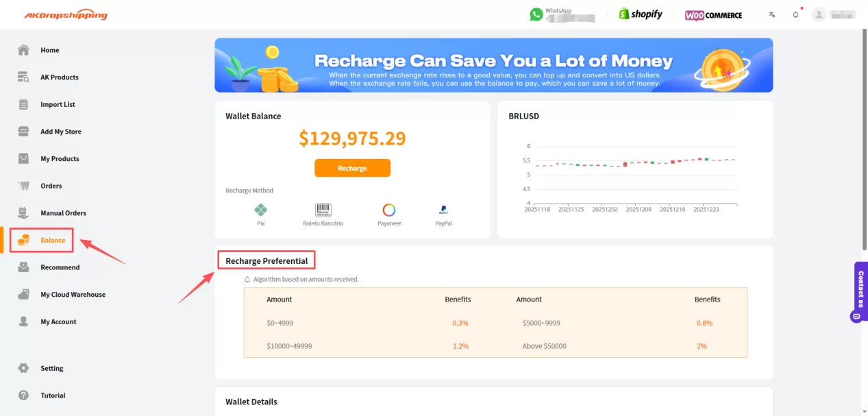This screenshot has width=868, height=416.
Task: Navigate to Manual Orders
Action: pos(64,212)
